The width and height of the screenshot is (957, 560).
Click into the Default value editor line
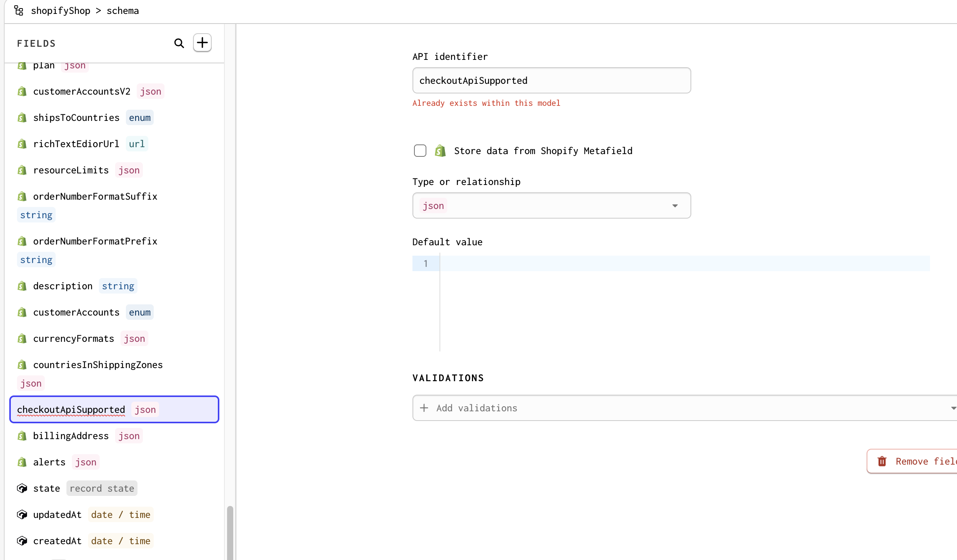click(685, 263)
